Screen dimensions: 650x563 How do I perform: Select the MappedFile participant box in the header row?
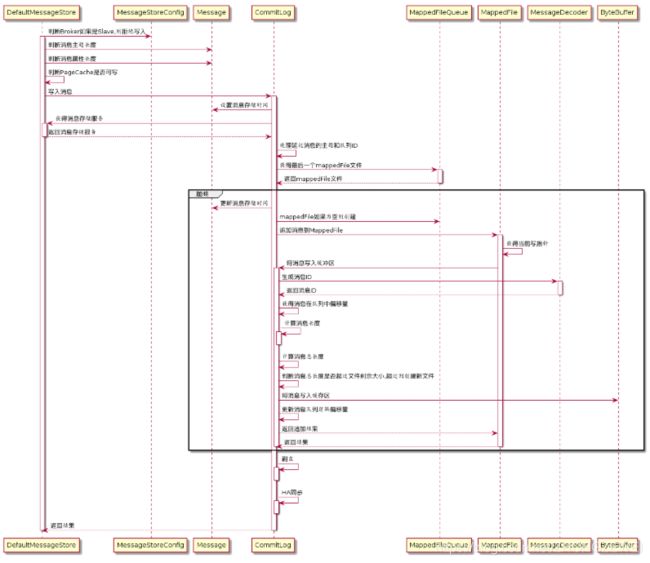pyautogui.click(x=500, y=13)
